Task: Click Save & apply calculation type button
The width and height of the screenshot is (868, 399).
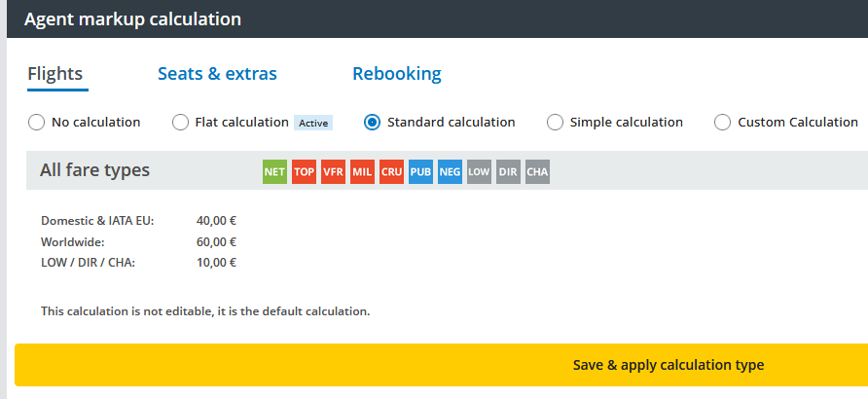Action: coord(668,365)
